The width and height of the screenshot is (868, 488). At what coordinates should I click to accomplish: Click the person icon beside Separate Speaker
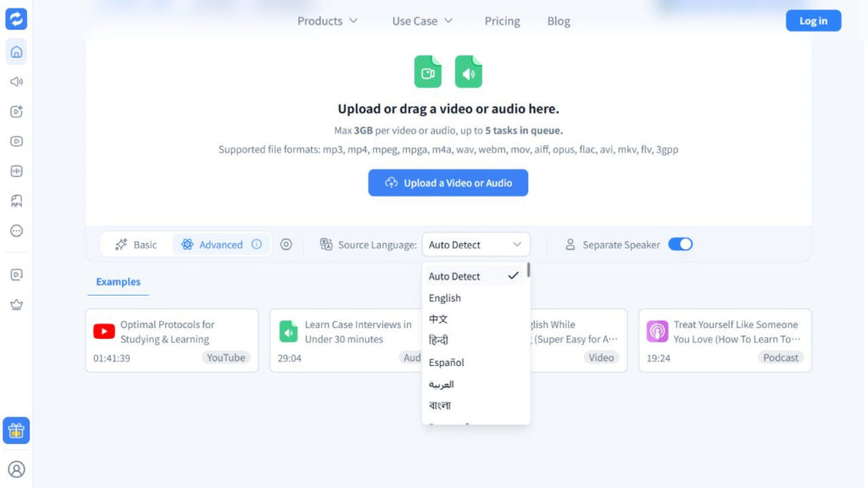pyautogui.click(x=570, y=244)
